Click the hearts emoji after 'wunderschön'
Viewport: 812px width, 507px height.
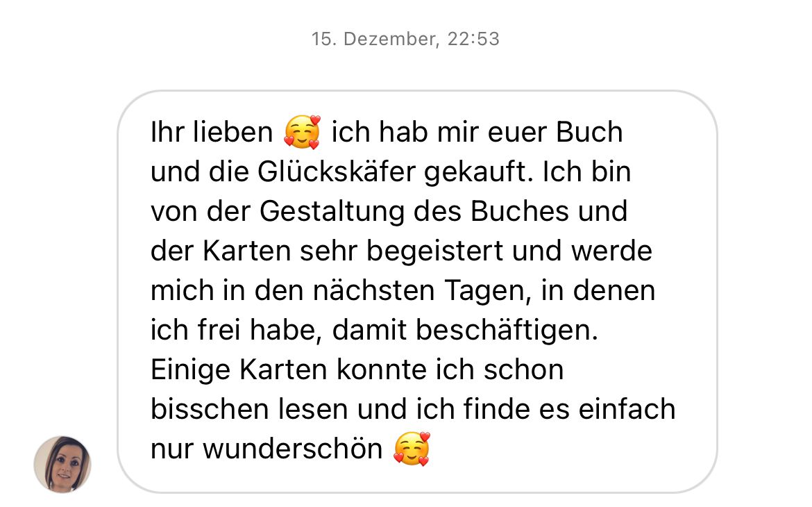coord(412,449)
